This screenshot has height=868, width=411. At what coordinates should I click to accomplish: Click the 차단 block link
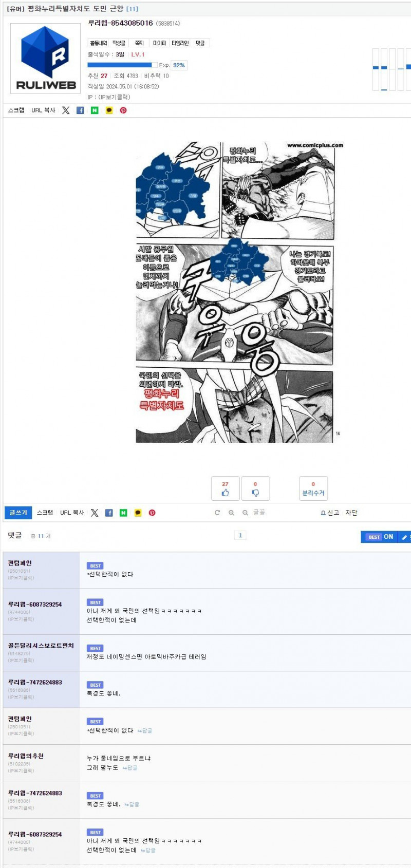click(x=351, y=513)
